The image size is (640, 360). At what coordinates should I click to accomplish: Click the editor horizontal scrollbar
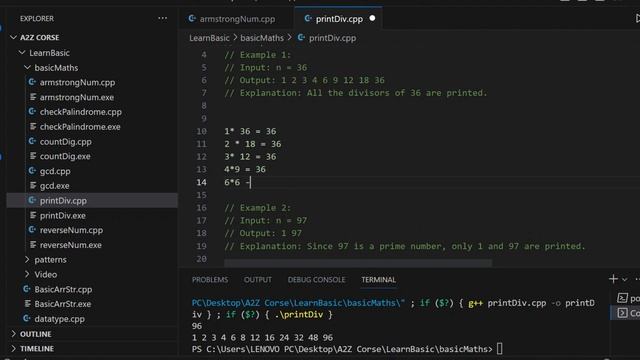point(358,263)
